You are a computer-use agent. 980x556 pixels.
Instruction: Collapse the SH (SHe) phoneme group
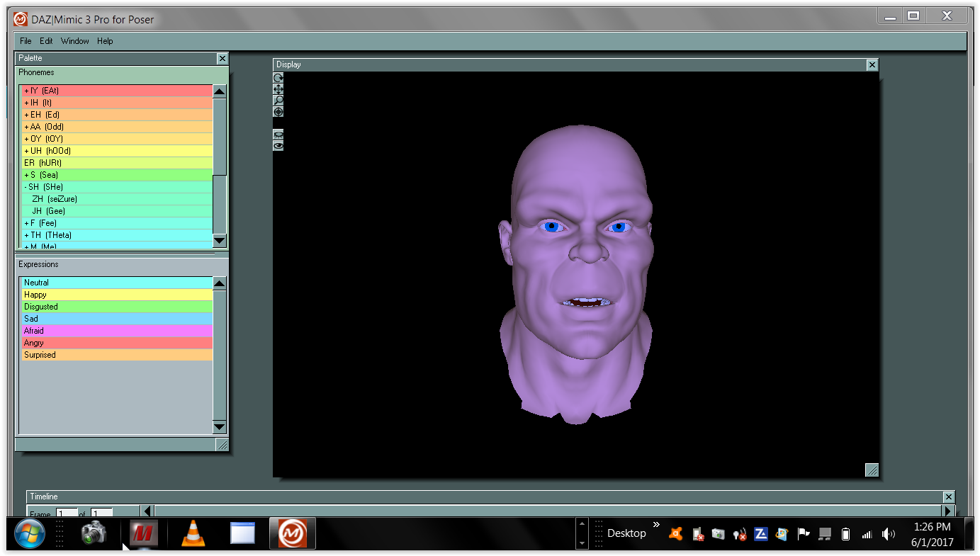coord(26,187)
